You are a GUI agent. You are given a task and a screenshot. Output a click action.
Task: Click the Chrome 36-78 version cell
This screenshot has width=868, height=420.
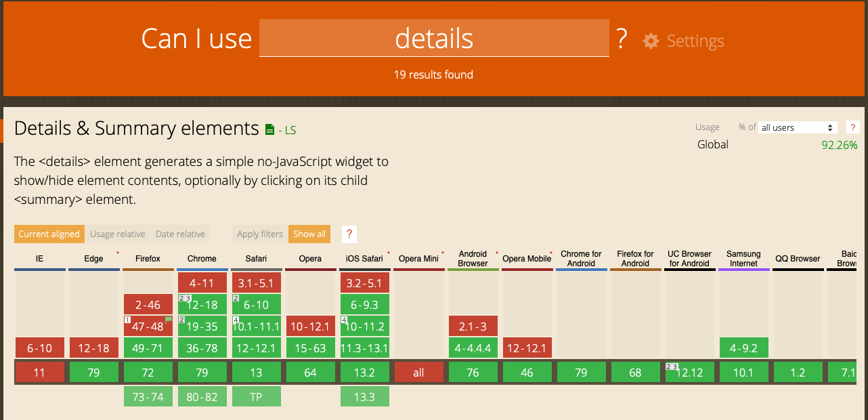click(202, 348)
